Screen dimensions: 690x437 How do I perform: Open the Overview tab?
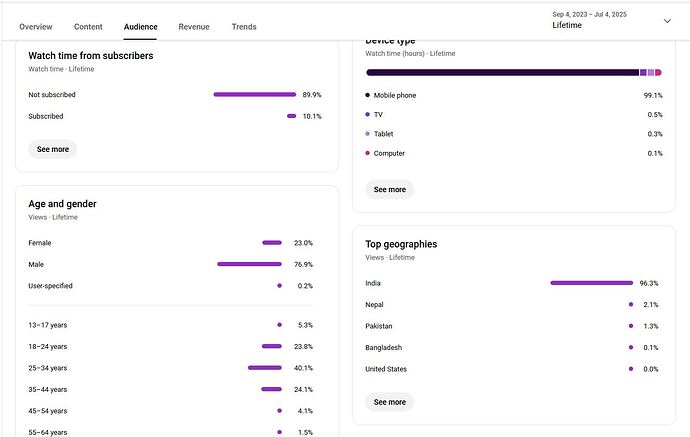36,27
